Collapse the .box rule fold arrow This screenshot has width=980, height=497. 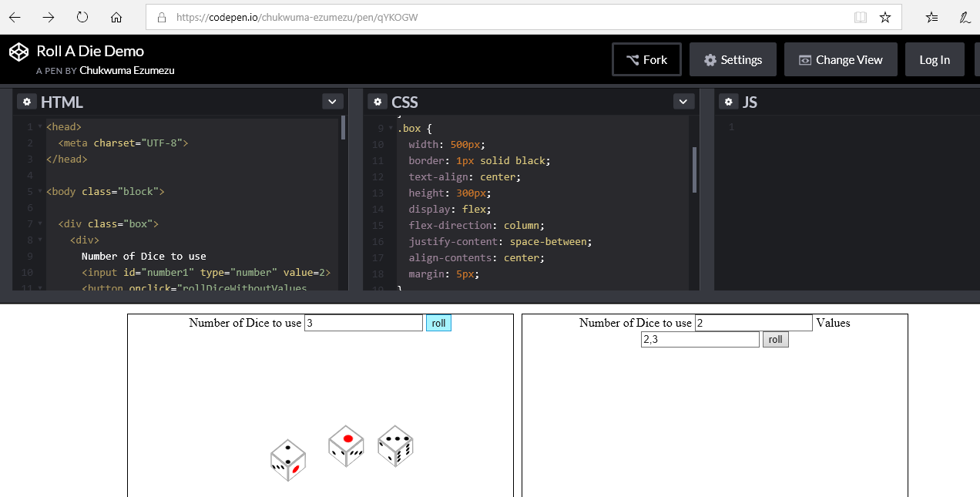click(391, 128)
